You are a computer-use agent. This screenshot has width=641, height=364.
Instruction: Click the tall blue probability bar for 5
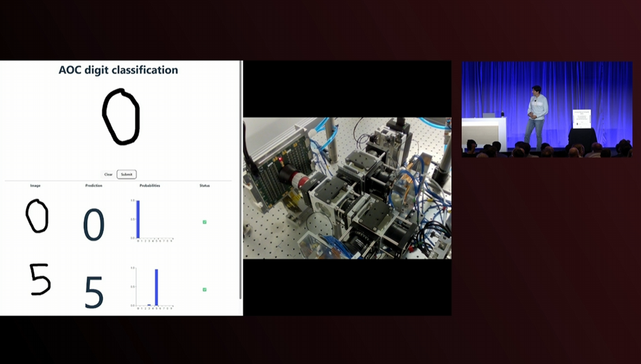pos(156,287)
